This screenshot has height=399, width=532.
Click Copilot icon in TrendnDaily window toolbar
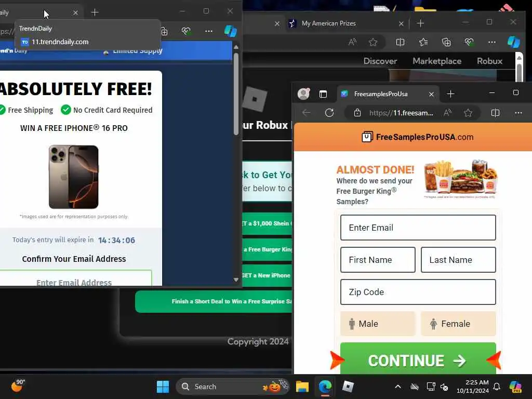[230, 31]
